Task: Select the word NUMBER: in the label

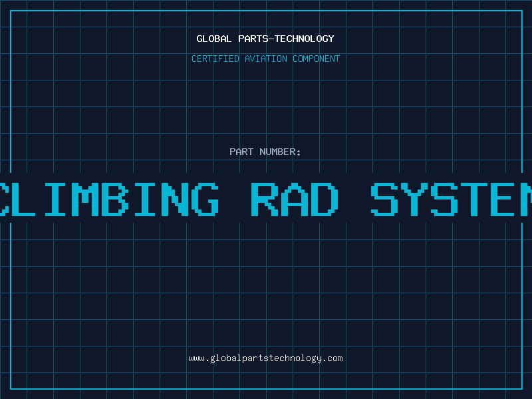Action: point(280,152)
